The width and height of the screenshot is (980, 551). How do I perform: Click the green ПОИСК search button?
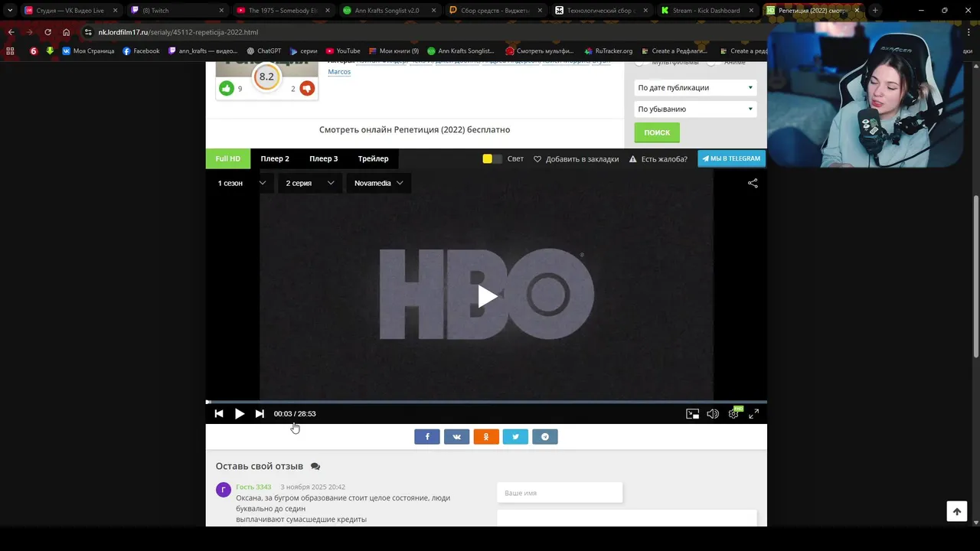coord(657,132)
